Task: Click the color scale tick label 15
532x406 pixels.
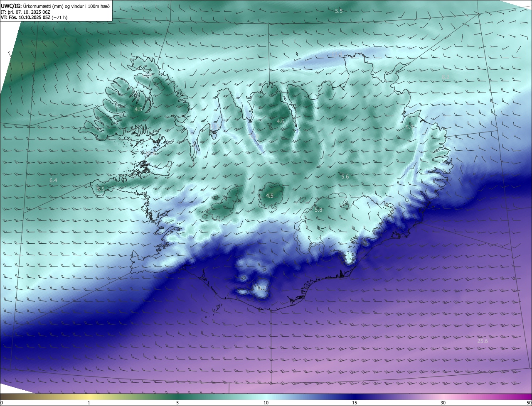Action: (x=355, y=403)
